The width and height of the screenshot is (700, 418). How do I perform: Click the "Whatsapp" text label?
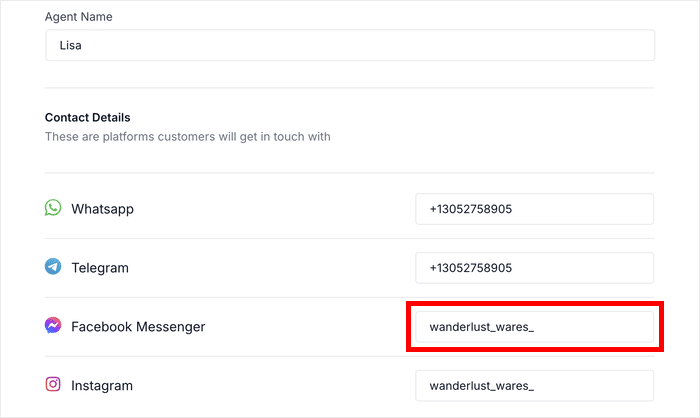tap(102, 209)
